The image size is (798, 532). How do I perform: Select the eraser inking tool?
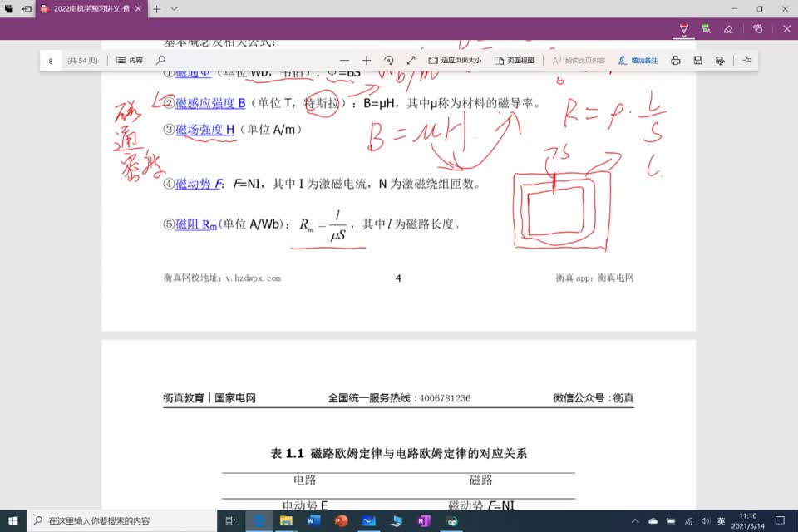(x=728, y=29)
